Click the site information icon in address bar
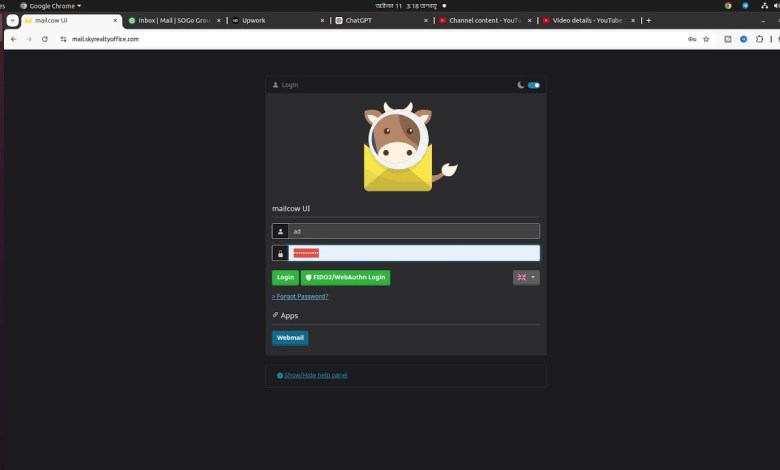The image size is (780, 470). (63, 39)
